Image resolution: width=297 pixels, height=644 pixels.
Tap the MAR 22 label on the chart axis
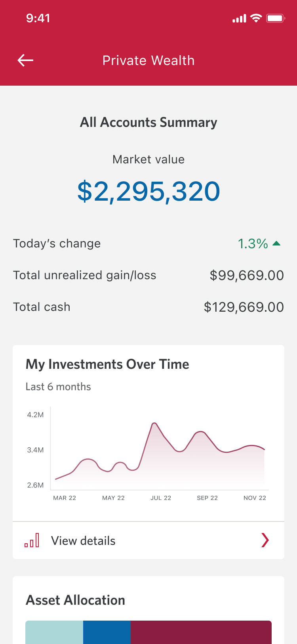pyautogui.click(x=65, y=498)
